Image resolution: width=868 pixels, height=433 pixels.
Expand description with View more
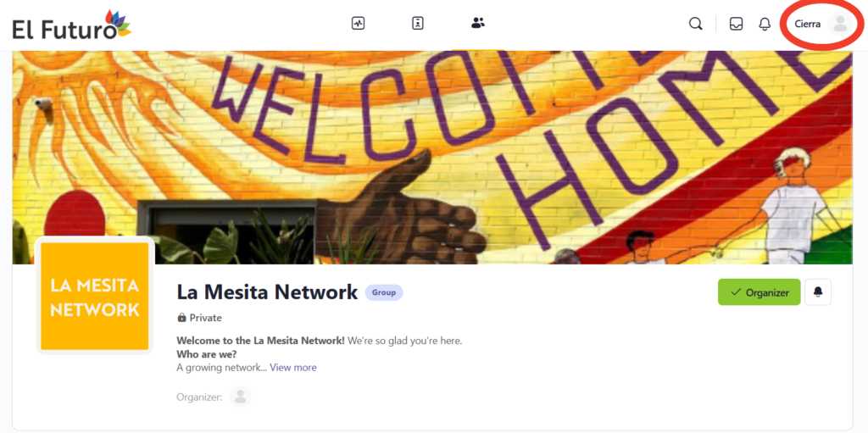292,368
